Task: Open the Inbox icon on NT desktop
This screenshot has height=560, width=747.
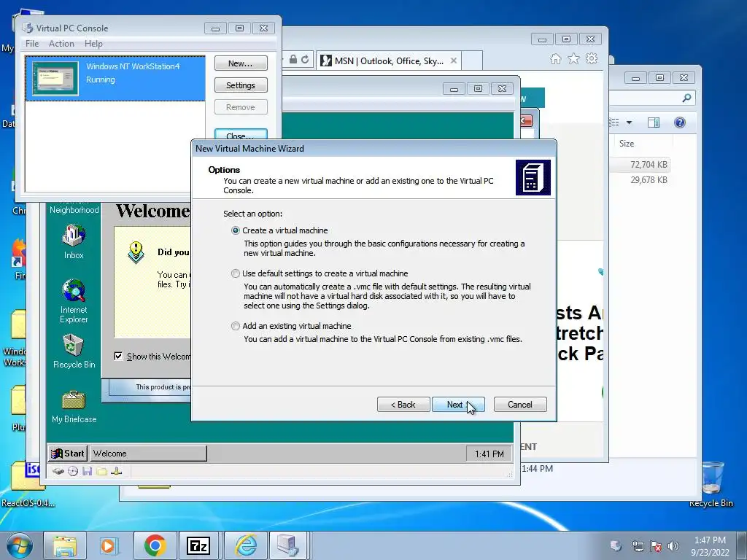Action: [x=74, y=241]
